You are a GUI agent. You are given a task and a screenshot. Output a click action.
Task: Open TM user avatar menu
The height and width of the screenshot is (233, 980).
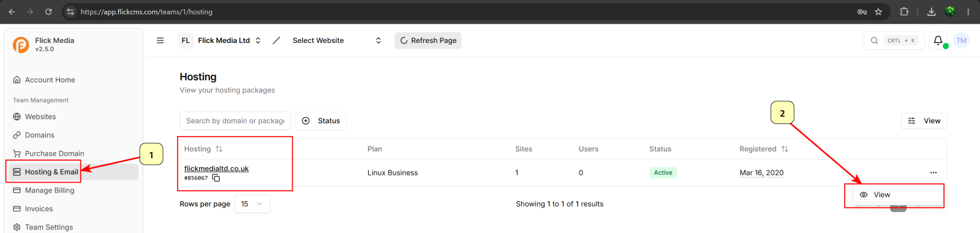[x=962, y=40]
